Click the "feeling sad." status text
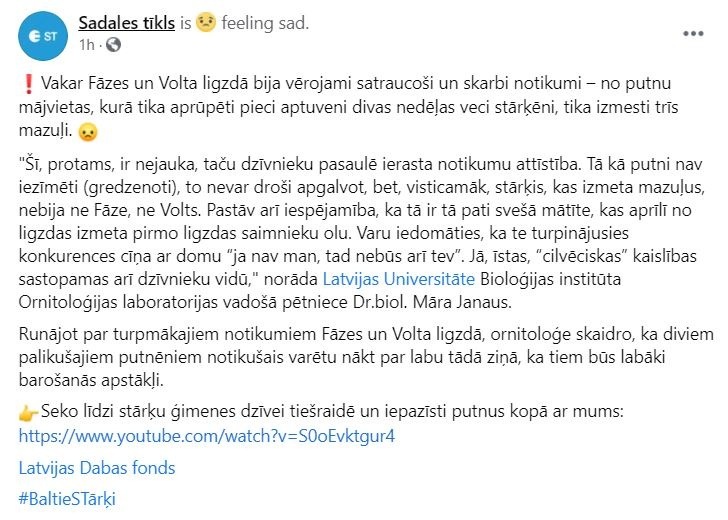This screenshot has width=728, height=520. 265,23
